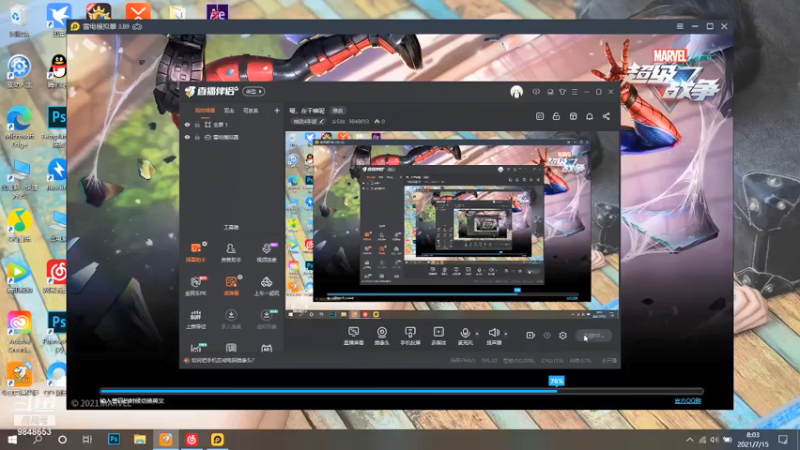The height and width of the screenshot is (450, 800).
Task: Lock the fullscreen 1 source
Action: tap(197, 124)
